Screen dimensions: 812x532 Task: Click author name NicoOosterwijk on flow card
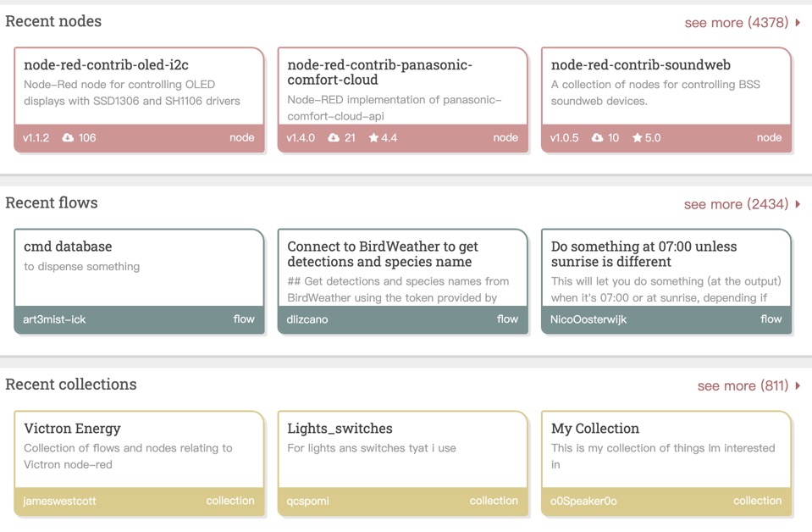pos(588,319)
